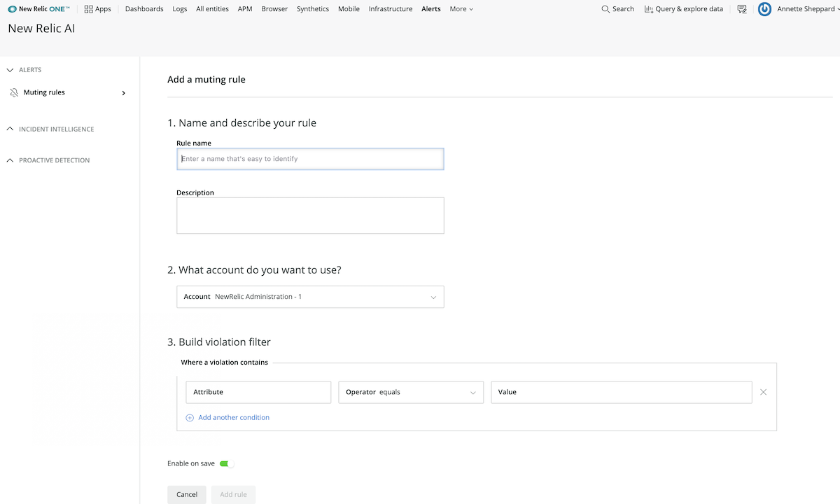This screenshot has height=504, width=840.
Task: Click Cancel button
Action: (x=187, y=494)
